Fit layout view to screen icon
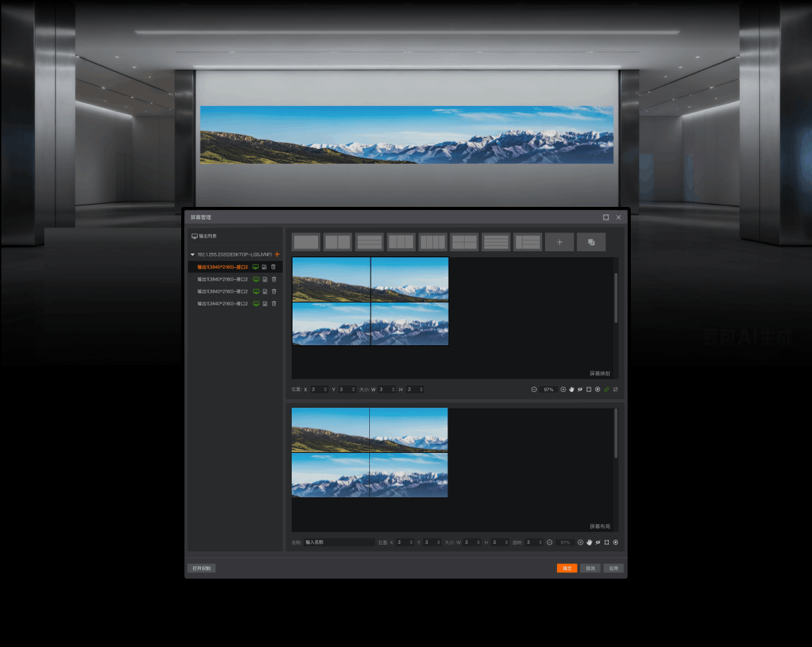Viewport: 812px width, 647px height. 607,542
